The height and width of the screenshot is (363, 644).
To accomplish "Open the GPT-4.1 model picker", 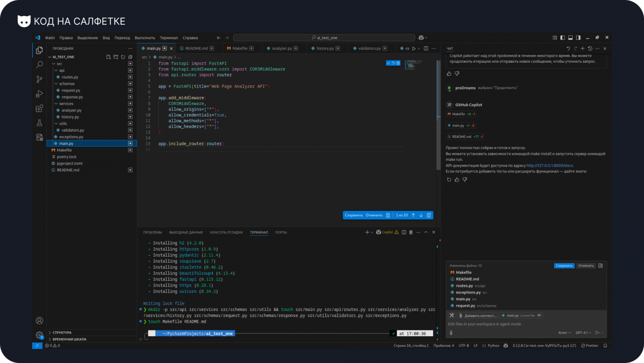I will tap(583, 333).
